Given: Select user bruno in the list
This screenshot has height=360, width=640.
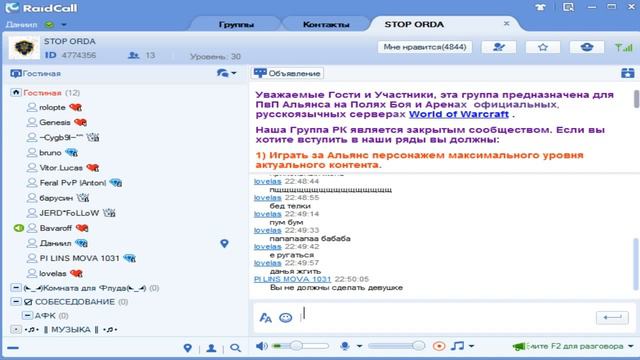Looking at the screenshot, I should tap(50, 153).
